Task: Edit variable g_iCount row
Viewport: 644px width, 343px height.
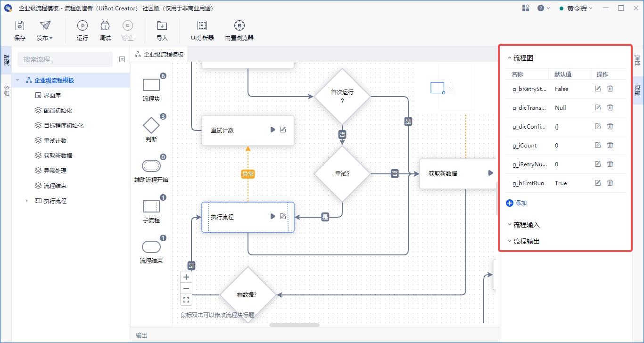Action: (598, 145)
